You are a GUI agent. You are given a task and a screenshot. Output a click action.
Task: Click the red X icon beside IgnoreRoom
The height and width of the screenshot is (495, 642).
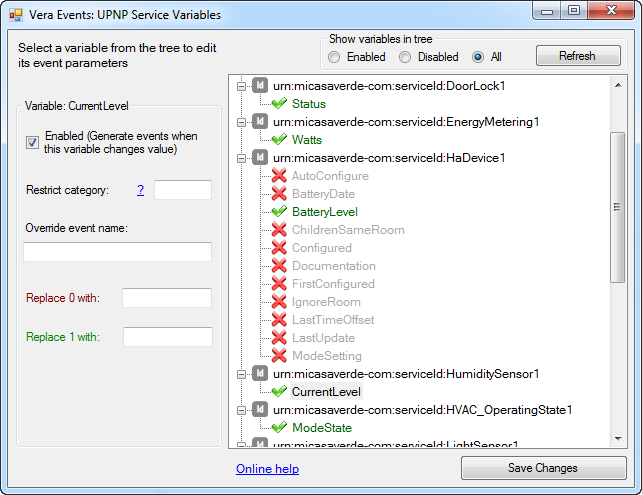click(279, 302)
